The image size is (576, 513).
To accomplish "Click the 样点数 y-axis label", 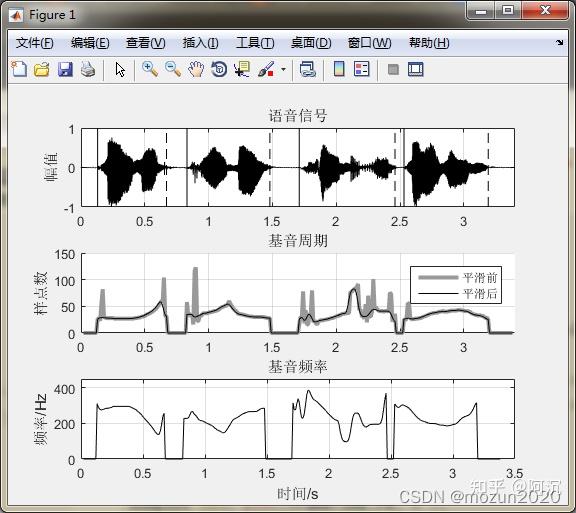I will 40,293.
